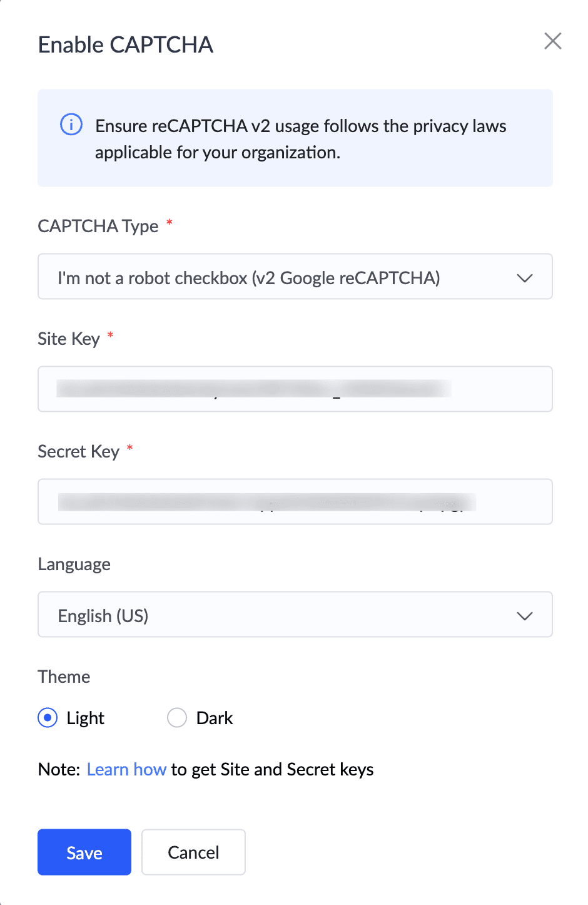
Task: Click the Site Key label
Action: [x=69, y=339]
